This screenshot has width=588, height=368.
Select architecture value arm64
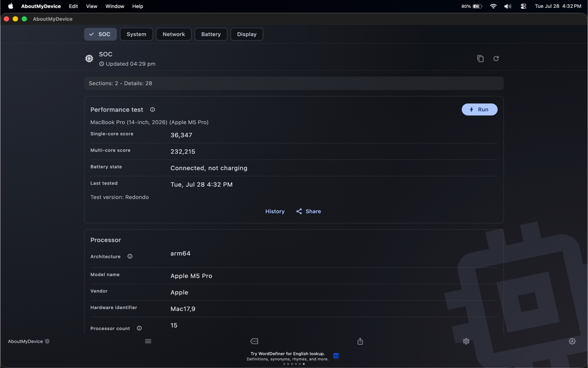pos(181,253)
